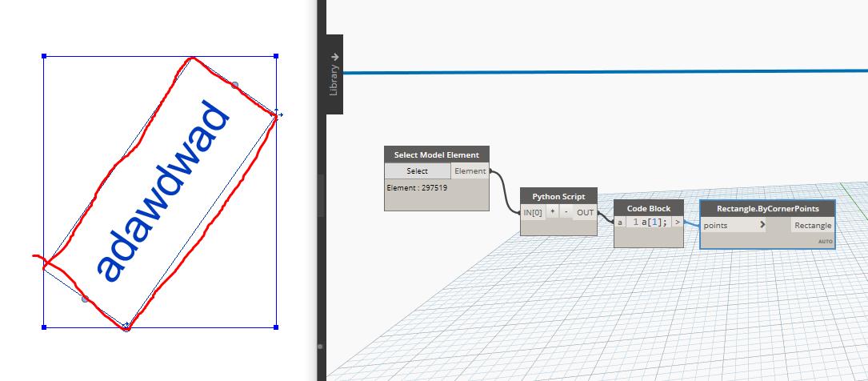Click the rotated text 'adawdwad'

point(162,190)
